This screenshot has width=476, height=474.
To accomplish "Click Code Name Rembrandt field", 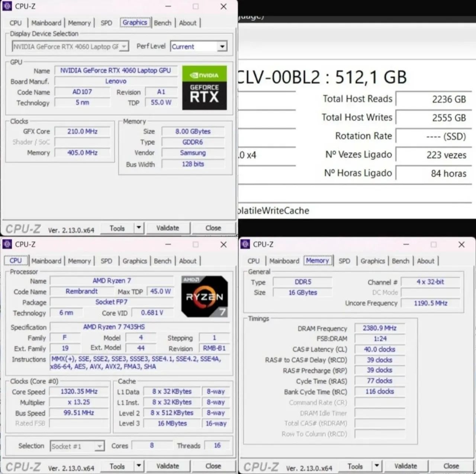I will click(81, 291).
